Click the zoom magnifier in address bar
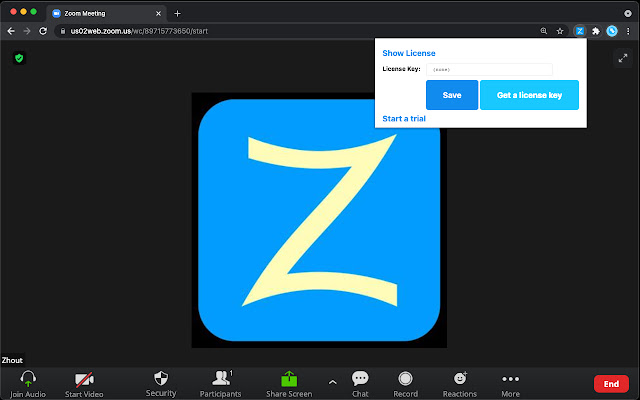Screen dimensions: 640x400 (x=544, y=31)
